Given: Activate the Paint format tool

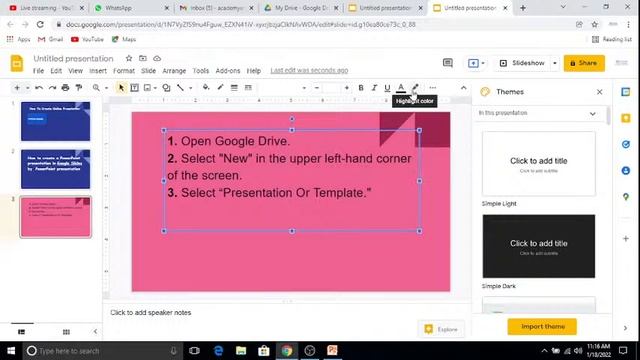Looking at the screenshot, I should coord(79,88).
